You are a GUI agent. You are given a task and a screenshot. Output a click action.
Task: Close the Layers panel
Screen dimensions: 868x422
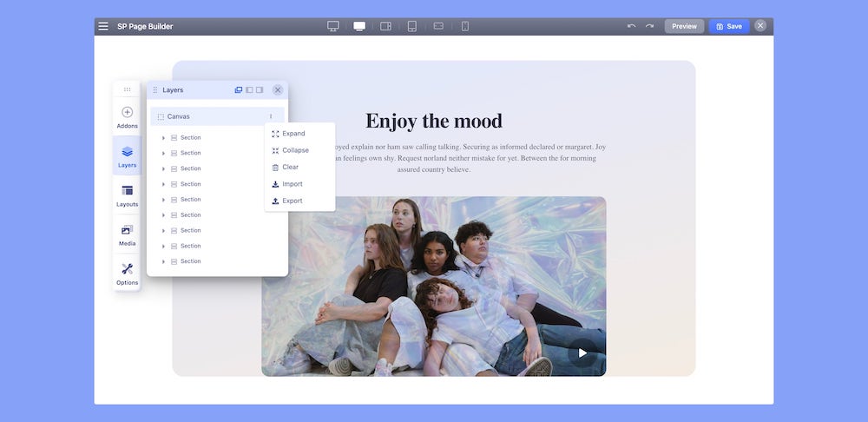pos(278,89)
